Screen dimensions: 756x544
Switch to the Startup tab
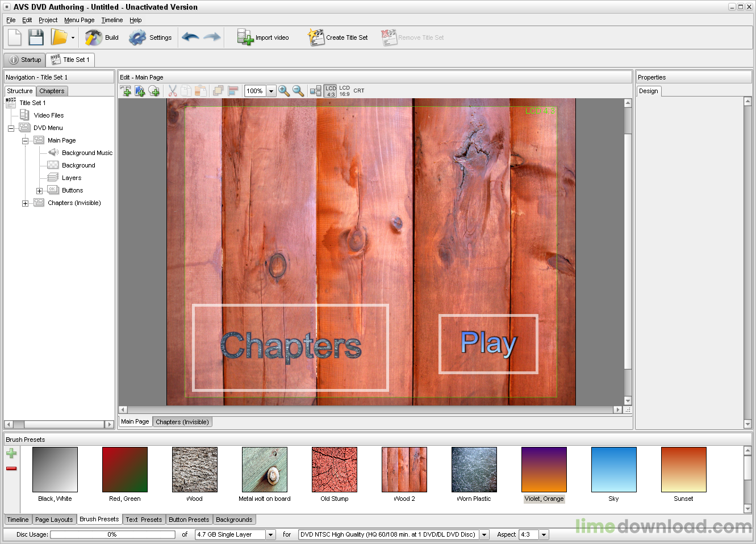click(25, 60)
